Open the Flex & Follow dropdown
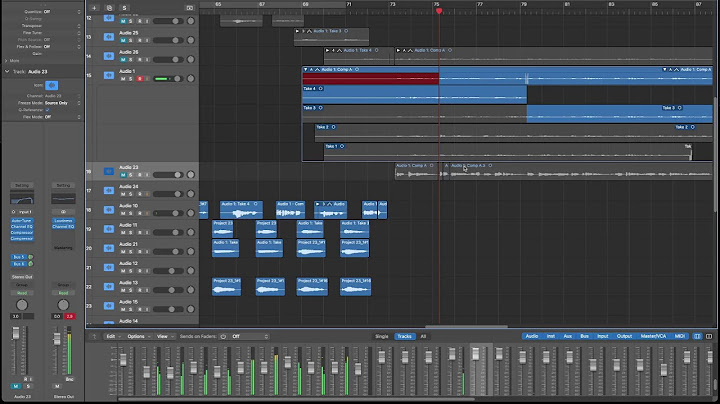Viewport: 720px width, 404px height. pyautogui.click(x=62, y=46)
